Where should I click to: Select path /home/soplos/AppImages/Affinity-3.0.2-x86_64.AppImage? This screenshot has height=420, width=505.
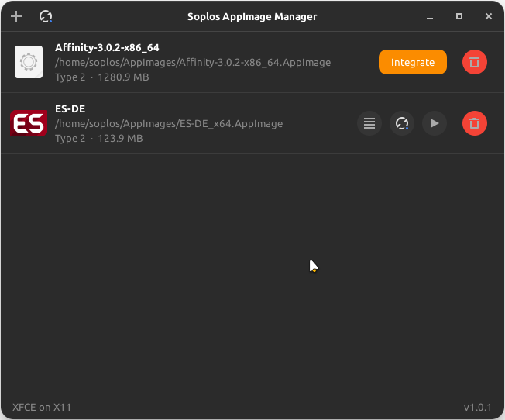193,63
